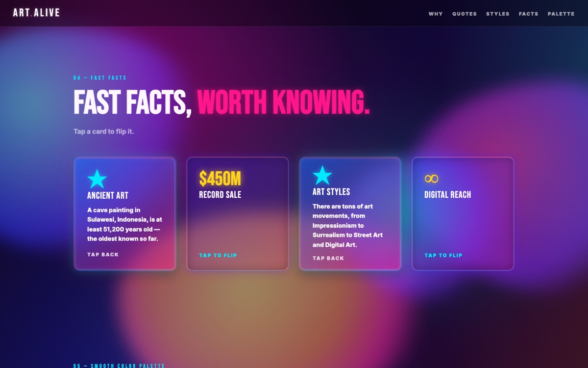Click the $450M figure on Record Sale card

220,179
